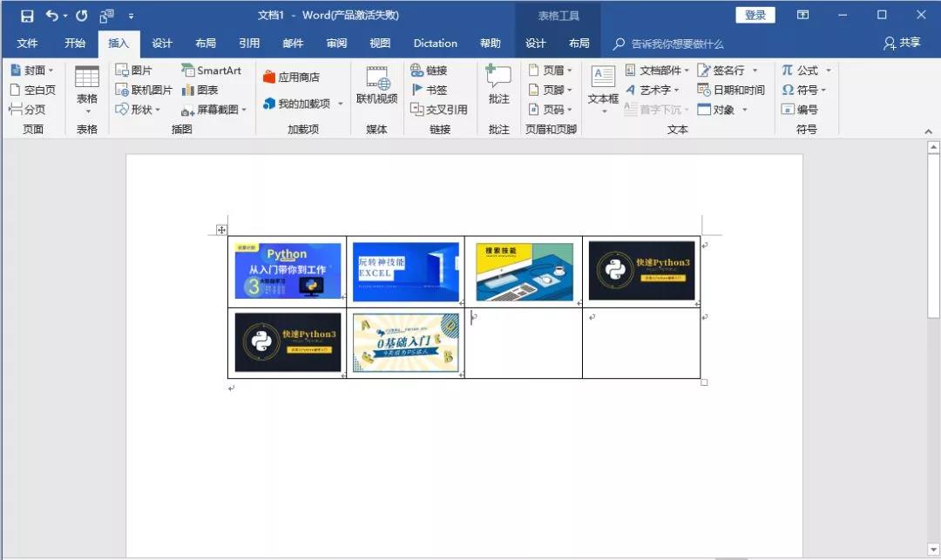Viewport: 941px width, 560px height.
Task: Open 应用商店 add-in store
Action: pos(291,78)
